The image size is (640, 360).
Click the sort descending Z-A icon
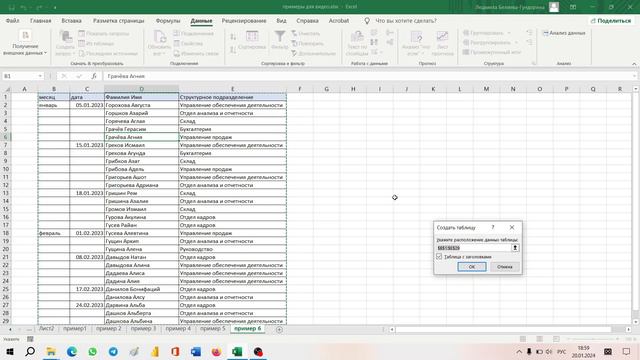click(233, 50)
